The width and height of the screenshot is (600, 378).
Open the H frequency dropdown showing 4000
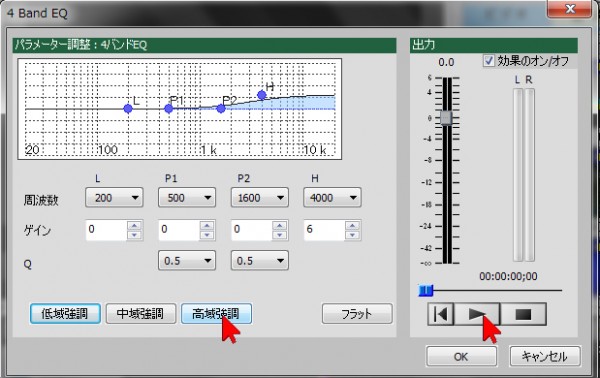coord(332,197)
